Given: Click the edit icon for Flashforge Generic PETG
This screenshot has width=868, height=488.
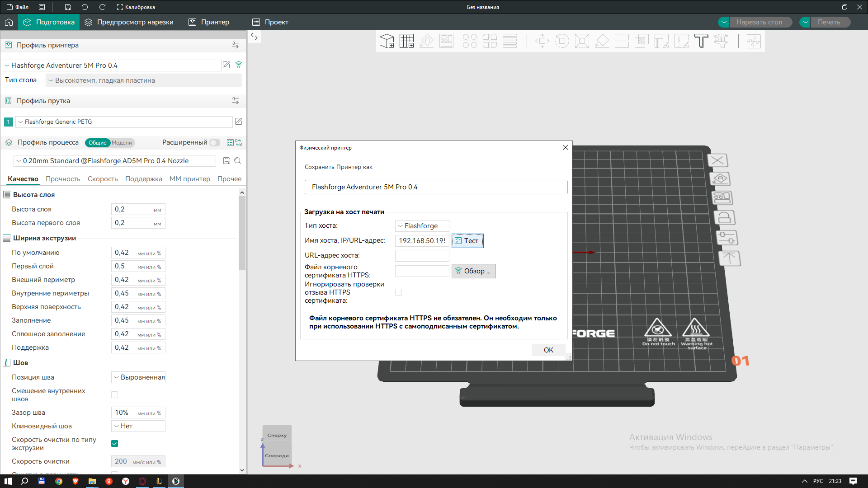Looking at the screenshot, I should pos(239,122).
